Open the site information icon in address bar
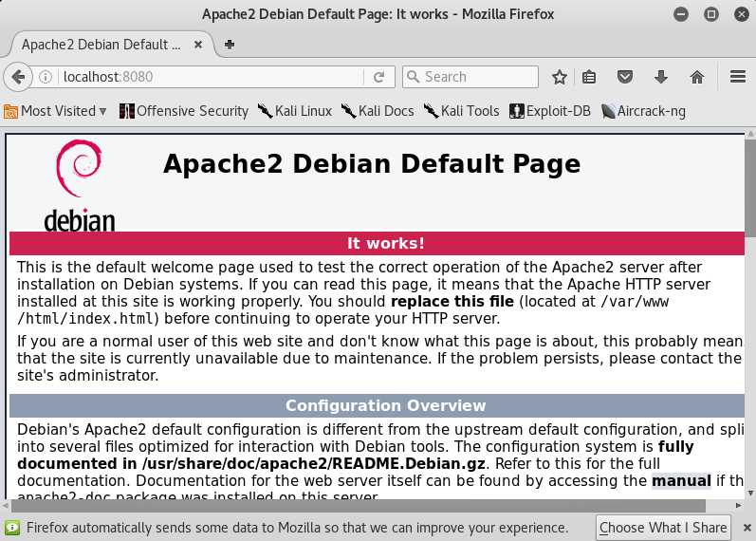 [x=46, y=77]
